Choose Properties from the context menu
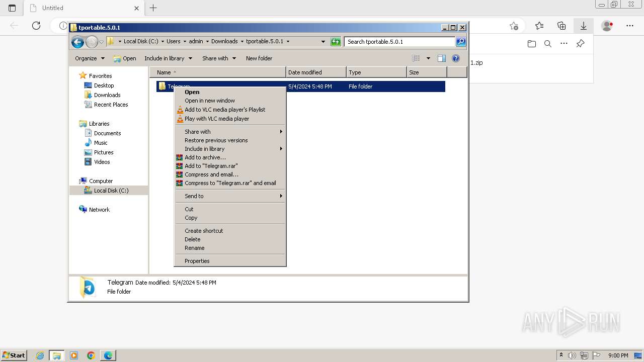644x362 pixels. [x=230, y=261]
